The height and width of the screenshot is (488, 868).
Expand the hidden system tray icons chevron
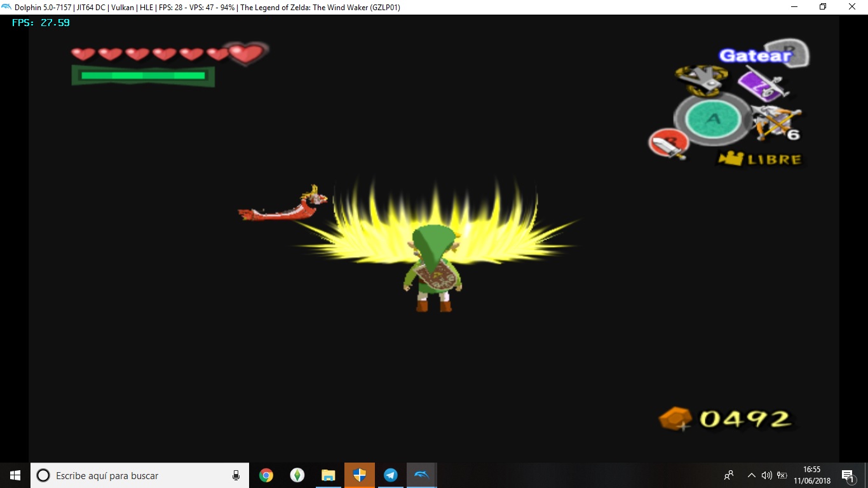[x=751, y=475]
